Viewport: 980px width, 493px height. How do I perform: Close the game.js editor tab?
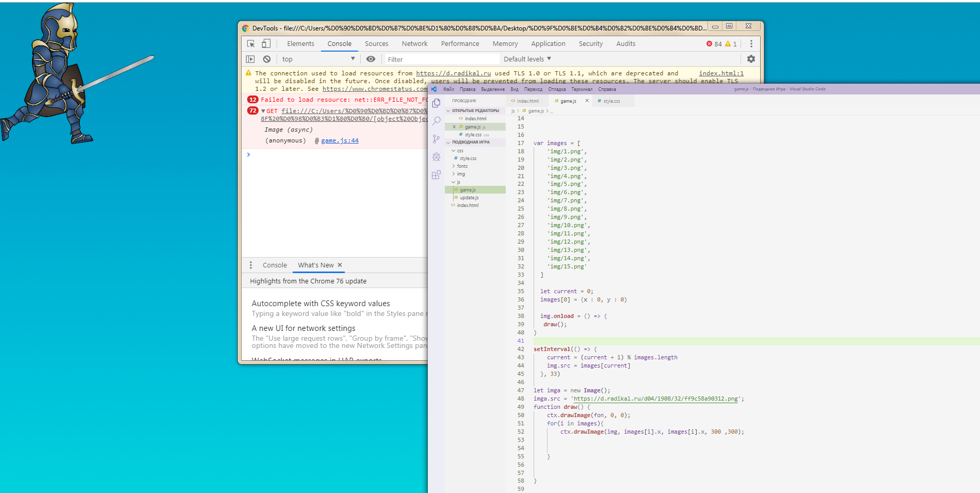pyautogui.click(x=587, y=101)
